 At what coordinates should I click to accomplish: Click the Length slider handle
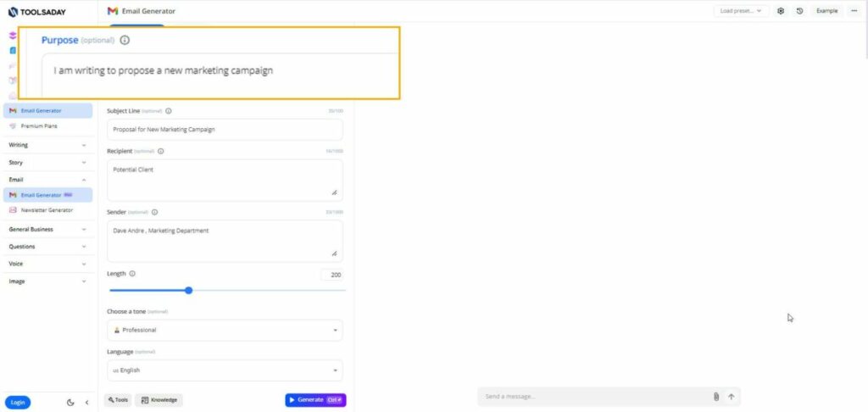(x=189, y=290)
